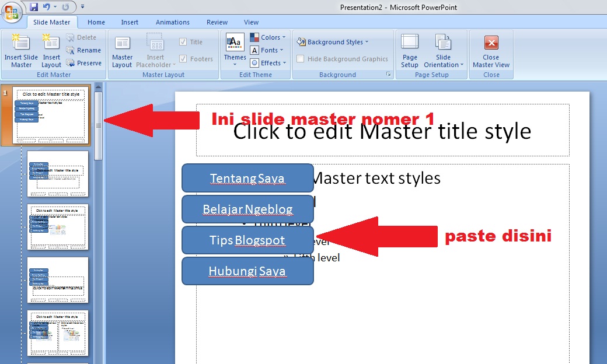
Task: Open the theme Effects dropdown
Action: tap(268, 62)
